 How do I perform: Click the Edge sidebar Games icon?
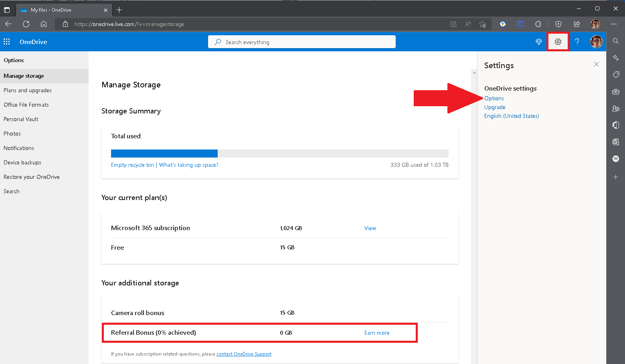coord(616,108)
